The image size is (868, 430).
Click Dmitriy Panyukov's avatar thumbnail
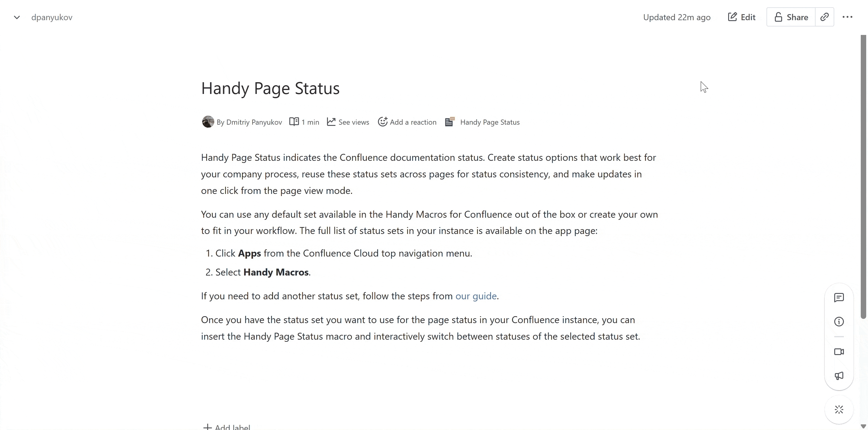coord(208,122)
